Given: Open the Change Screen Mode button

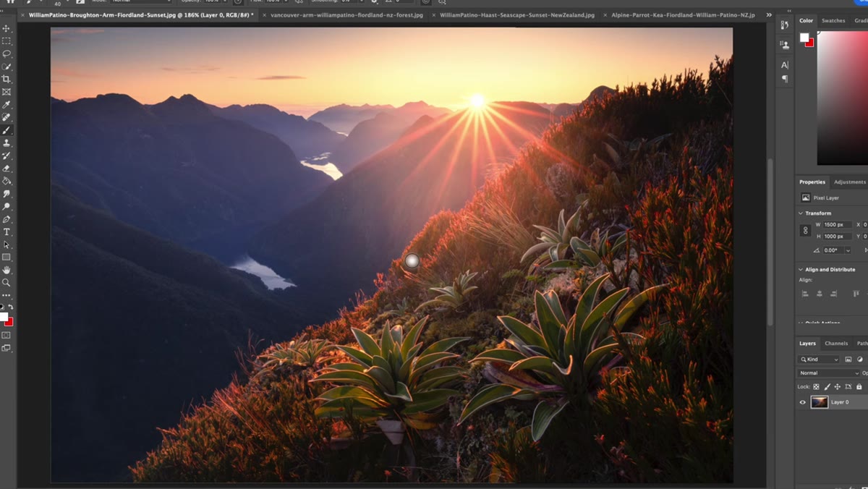Looking at the screenshot, I should pyautogui.click(x=7, y=348).
